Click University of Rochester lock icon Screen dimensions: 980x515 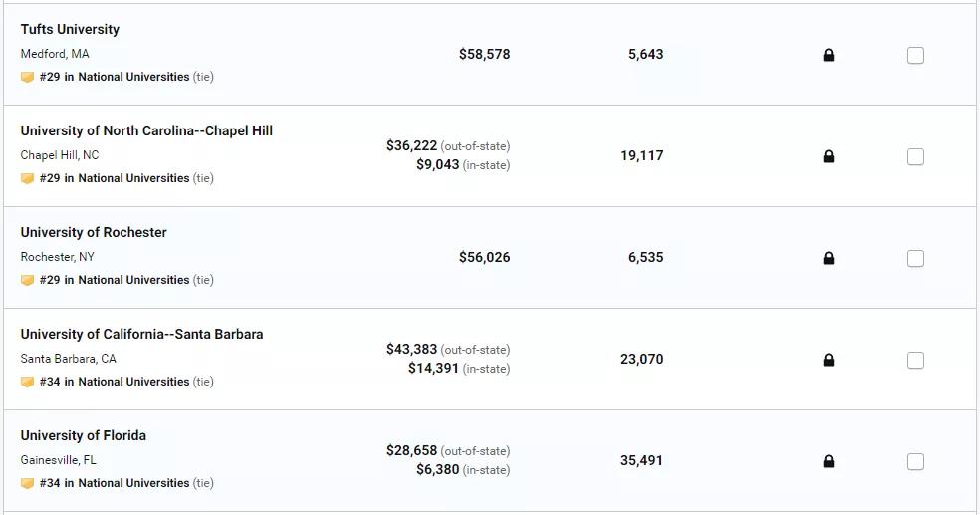click(829, 258)
